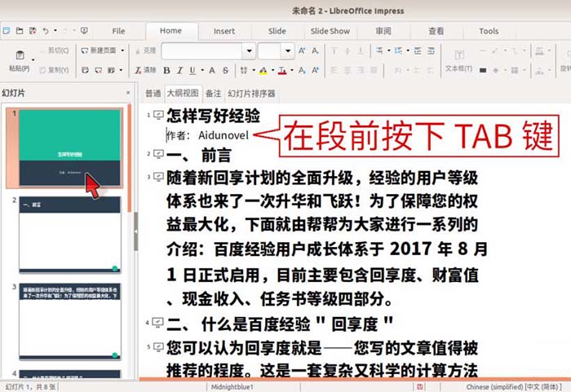This screenshot has width=571, height=392.
Task: Click the Clone formatting (克隆) button
Action: [146, 51]
